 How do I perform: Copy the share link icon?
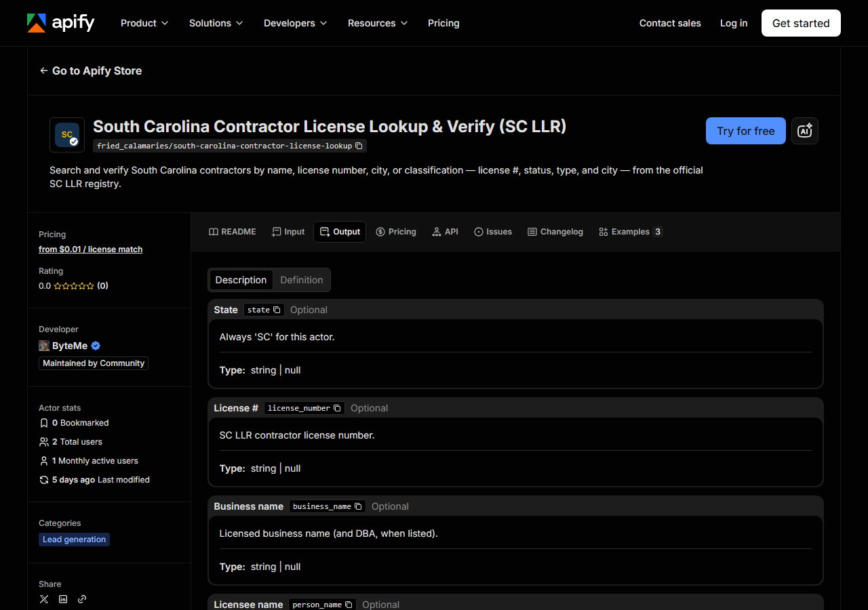[82, 599]
